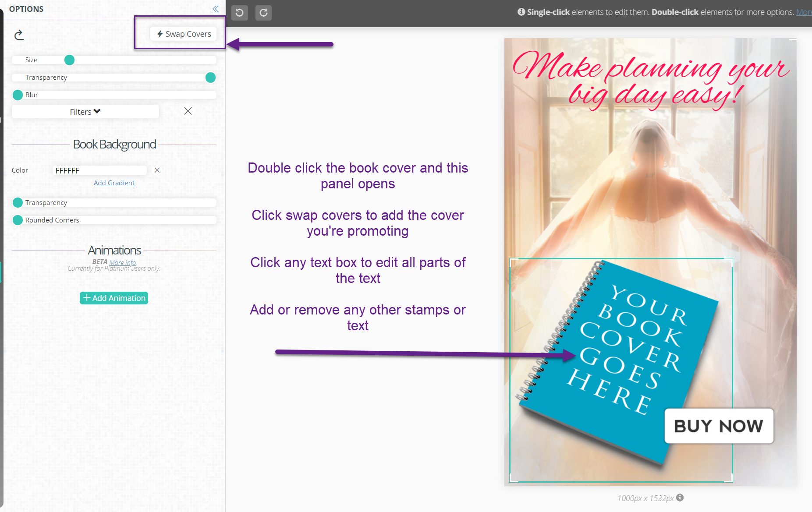Screen dimensions: 812x512
Task: Click info icon beside canvas dimensions
Action: tap(680, 498)
